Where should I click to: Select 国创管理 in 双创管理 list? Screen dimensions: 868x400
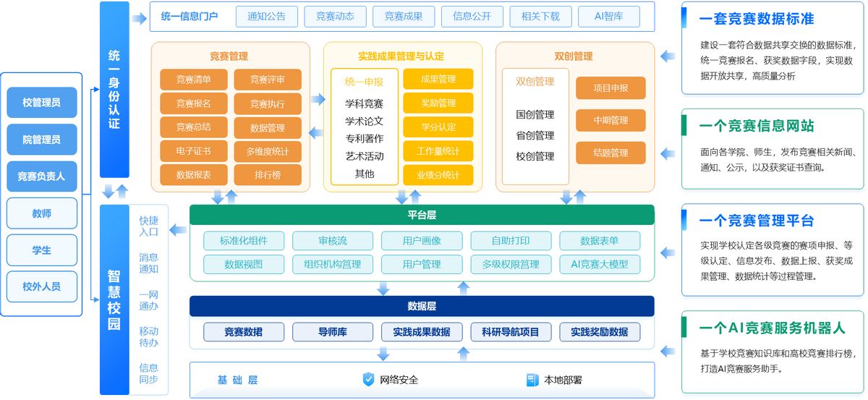535,114
